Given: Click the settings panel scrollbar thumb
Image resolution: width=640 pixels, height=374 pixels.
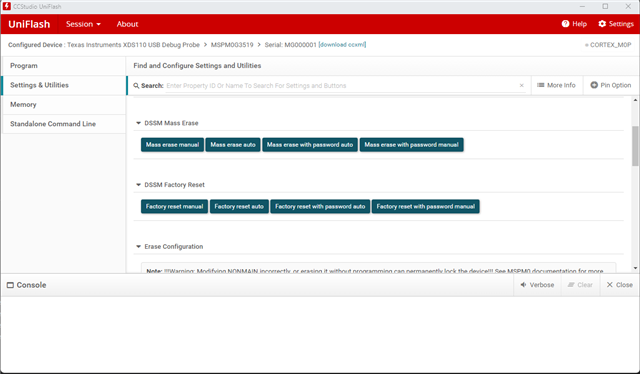Looking at the screenshot, I should tap(635, 146).
